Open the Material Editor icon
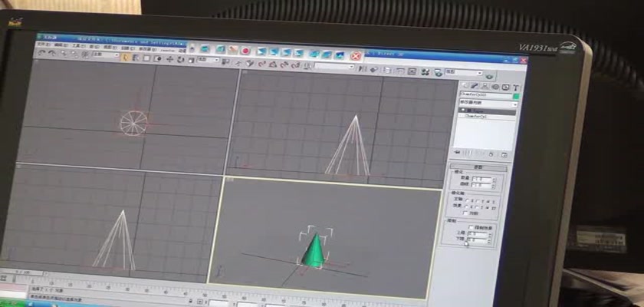 [x=426, y=72]
